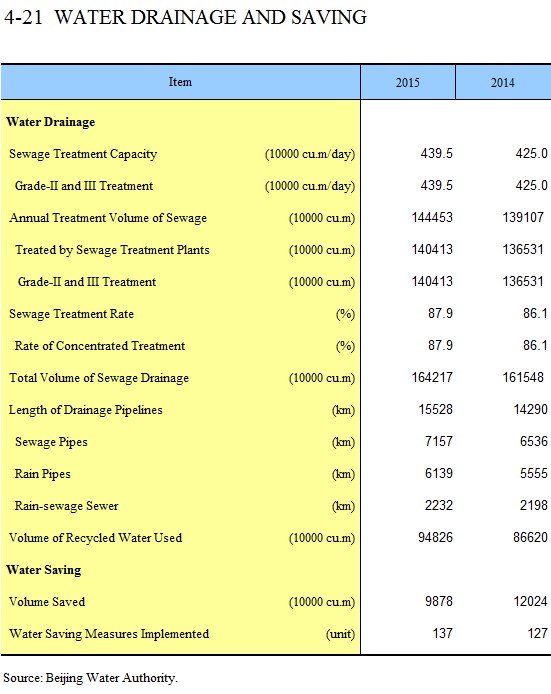Click Volume of Recycled Water Used label

point(95,538)
